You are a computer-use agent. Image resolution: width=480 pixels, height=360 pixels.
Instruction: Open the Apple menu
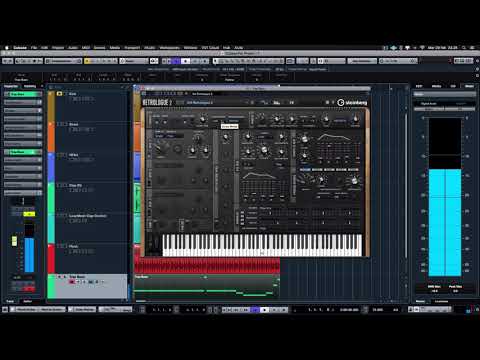click(x=7, y=48)
